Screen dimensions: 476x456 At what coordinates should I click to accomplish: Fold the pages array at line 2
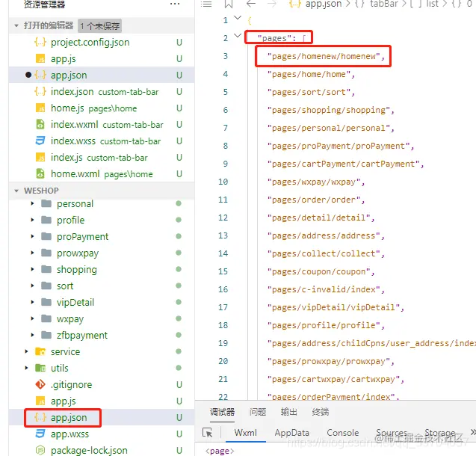click(238, 36)
